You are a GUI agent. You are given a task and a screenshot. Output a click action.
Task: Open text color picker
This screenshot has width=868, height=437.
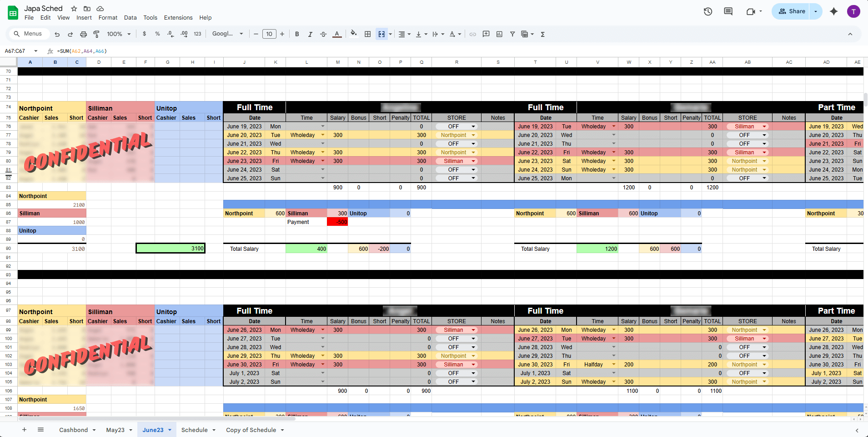pos(337,34)
